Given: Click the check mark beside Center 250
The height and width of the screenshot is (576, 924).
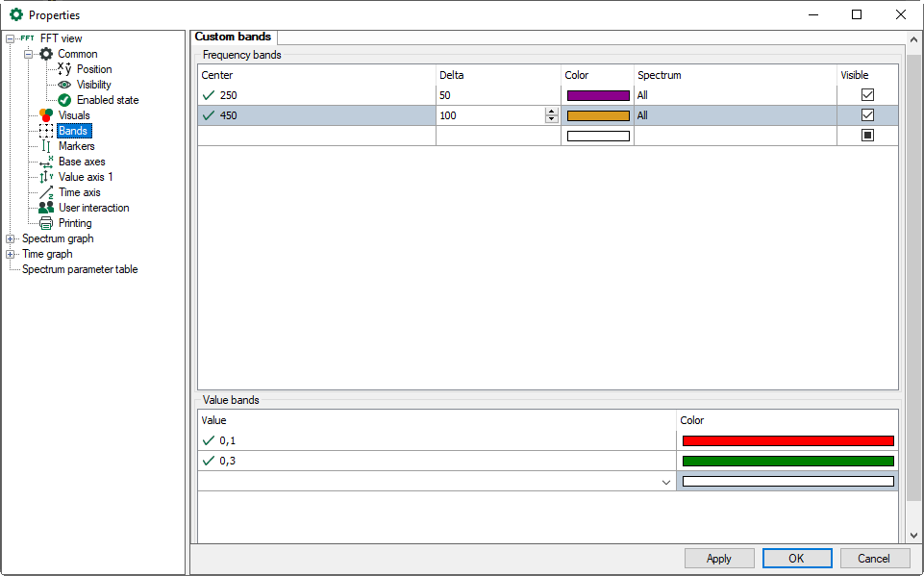Looking at the screenshot, I should [208, 95].
